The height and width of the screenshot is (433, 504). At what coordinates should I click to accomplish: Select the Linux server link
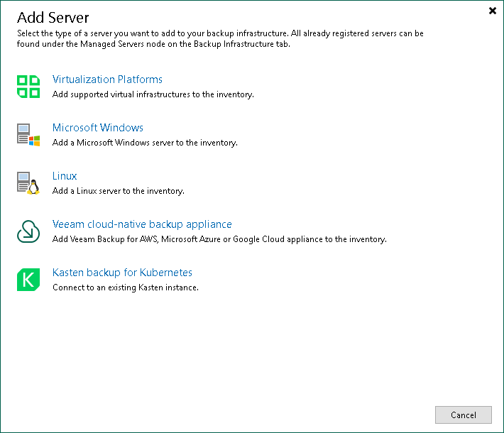(x=65, y=176)
